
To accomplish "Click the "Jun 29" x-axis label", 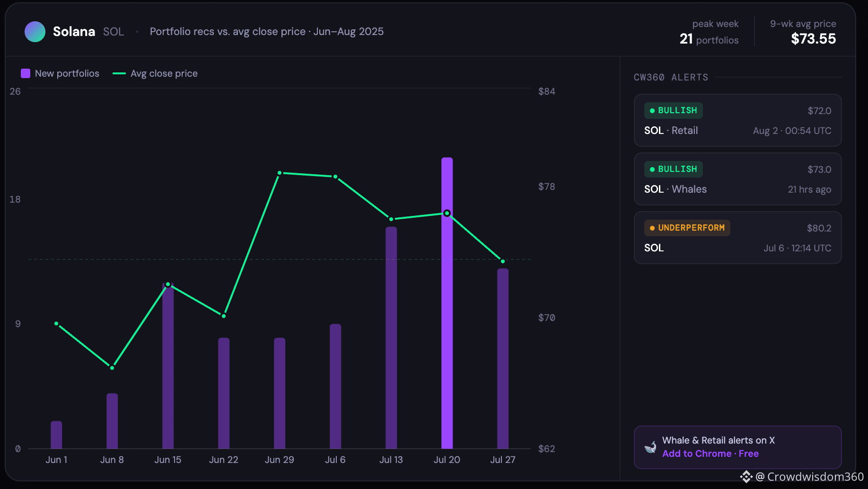I will coord(280,460).
